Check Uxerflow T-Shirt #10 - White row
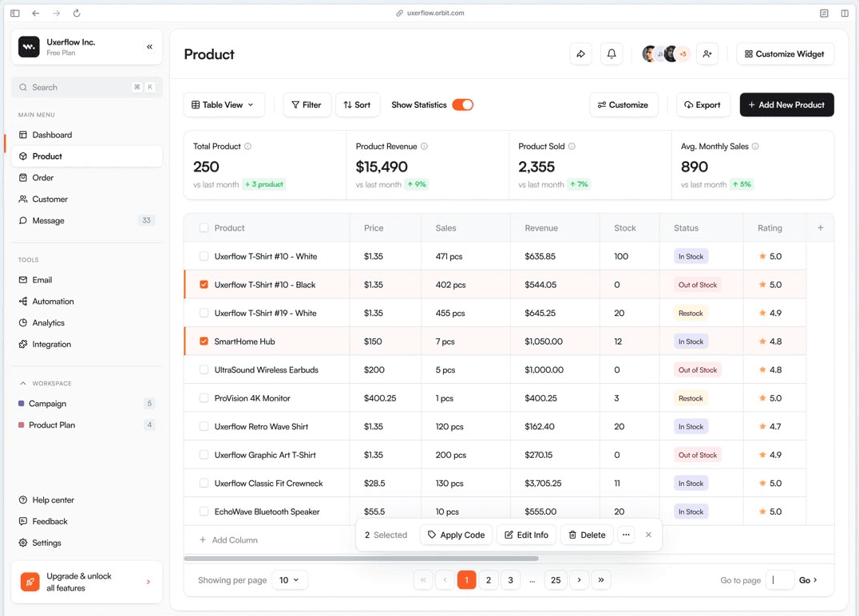The width and height of the screenshot is (859, 616). click(204, 256)
